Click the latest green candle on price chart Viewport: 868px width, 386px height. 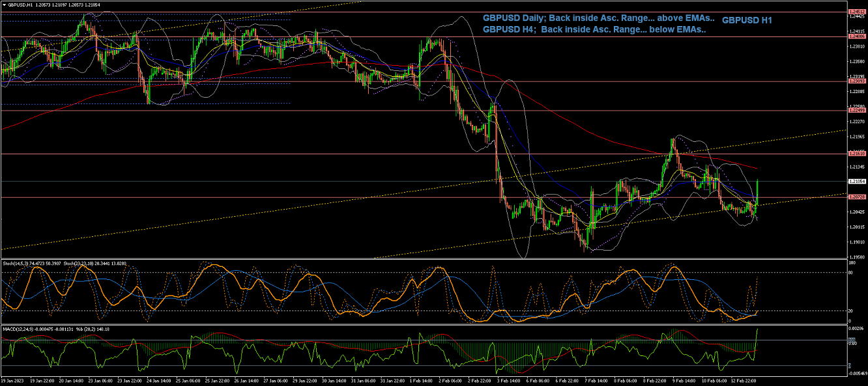tap(758, 189)
